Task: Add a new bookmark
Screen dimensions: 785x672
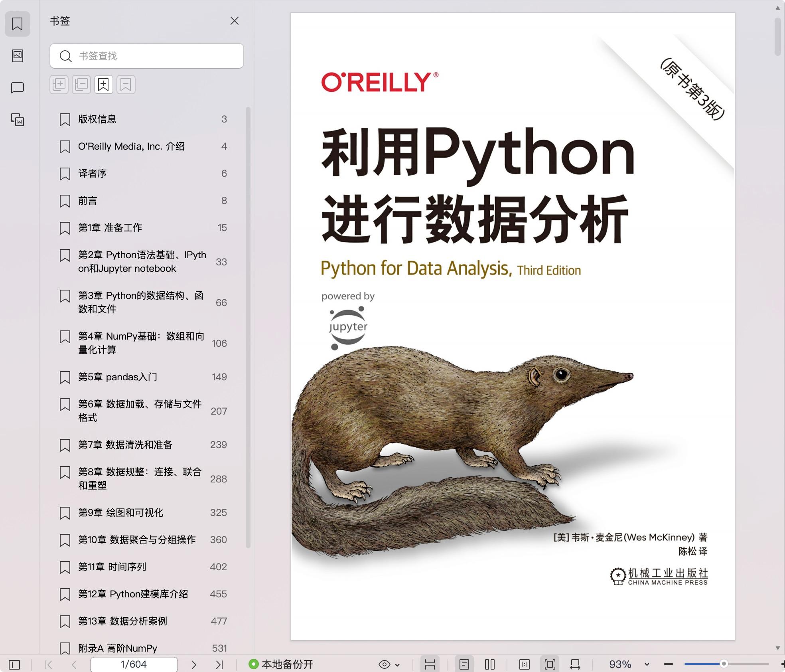Action: click(x=104, y=85)
